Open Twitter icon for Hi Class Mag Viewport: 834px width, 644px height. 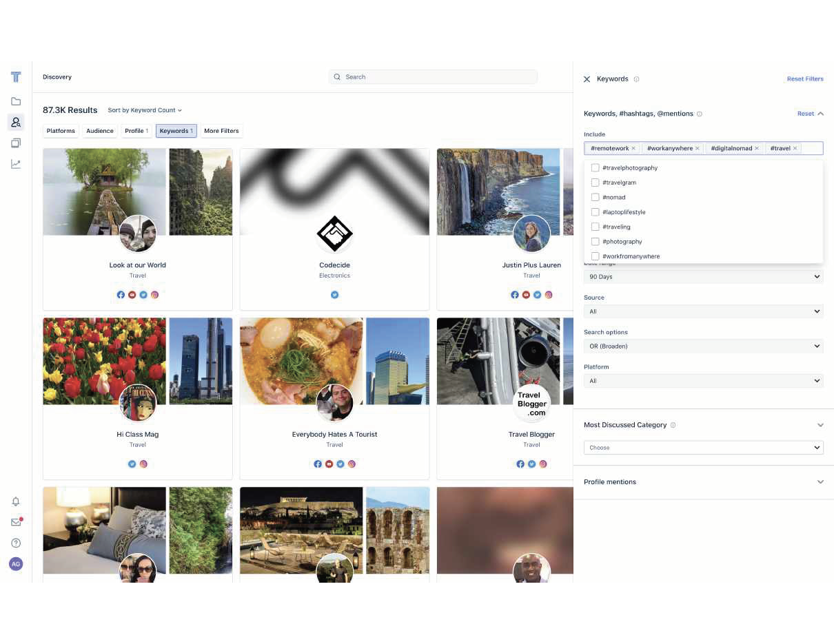(132, 464)
